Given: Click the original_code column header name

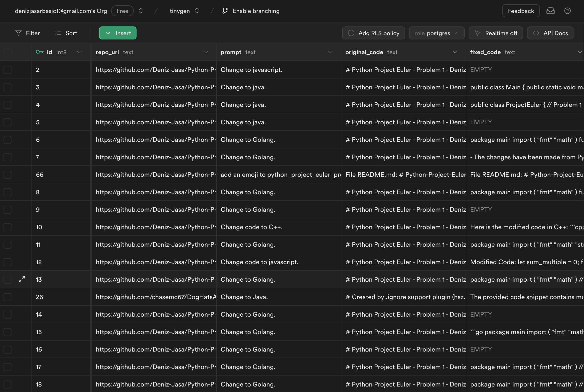Looking at the screenshot, I should point(364,52).
